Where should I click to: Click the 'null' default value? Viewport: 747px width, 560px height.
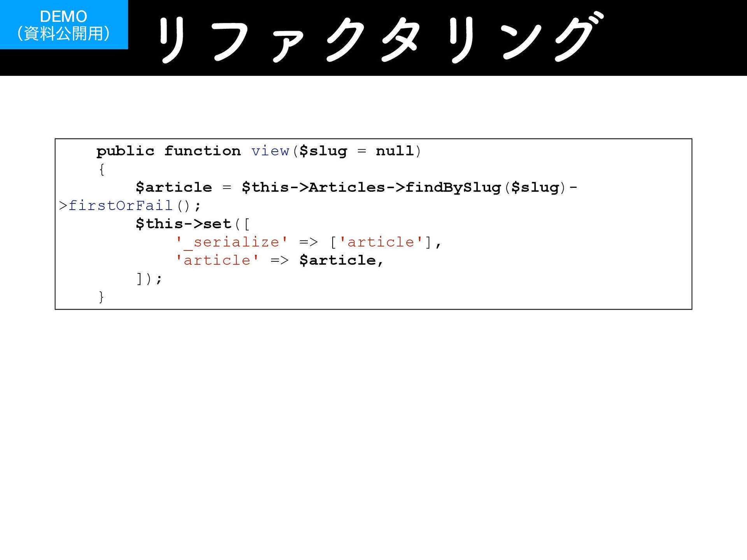pyautogui.click(x=395, y=151)
